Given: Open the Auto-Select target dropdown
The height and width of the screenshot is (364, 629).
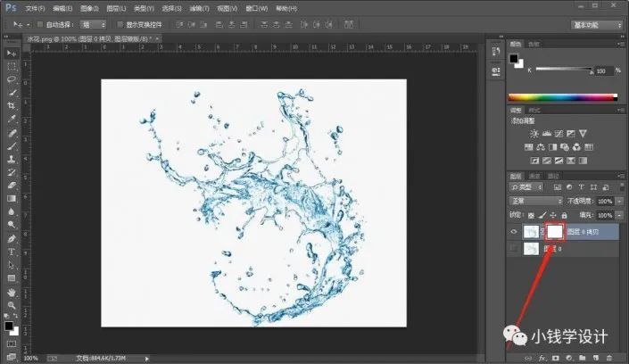Looking at the screenshot, I should click(93, 25).
